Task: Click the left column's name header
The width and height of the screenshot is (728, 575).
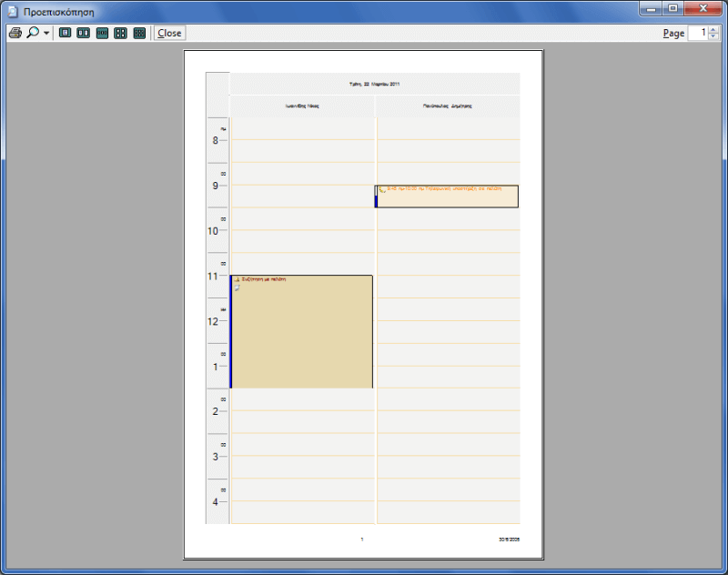Action: [302, 106]
